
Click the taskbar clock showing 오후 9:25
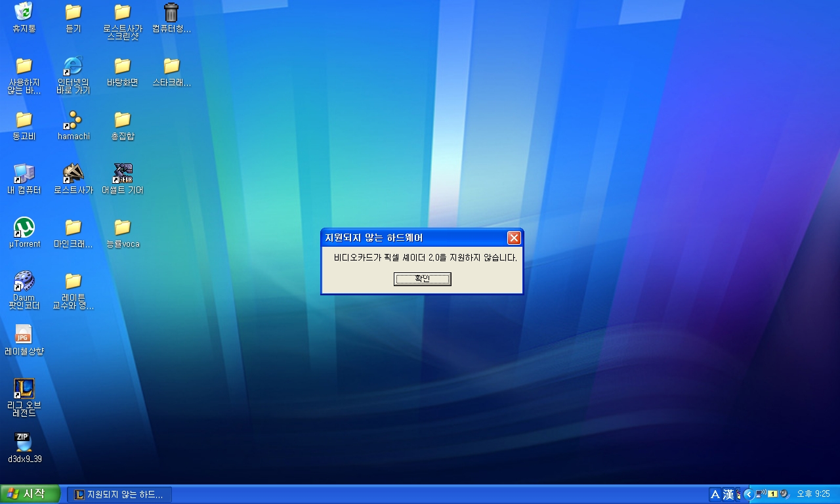click(x=813, y=494)
